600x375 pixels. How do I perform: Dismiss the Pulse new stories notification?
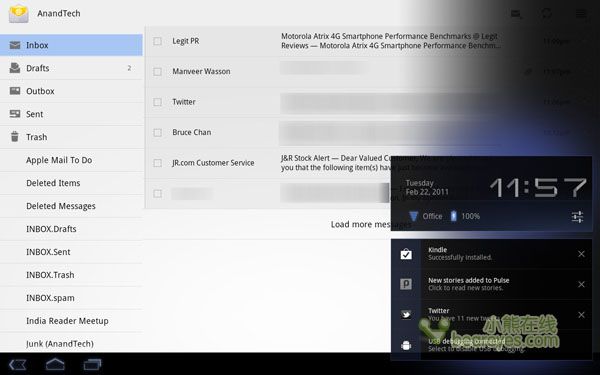[x=581, y=284]
